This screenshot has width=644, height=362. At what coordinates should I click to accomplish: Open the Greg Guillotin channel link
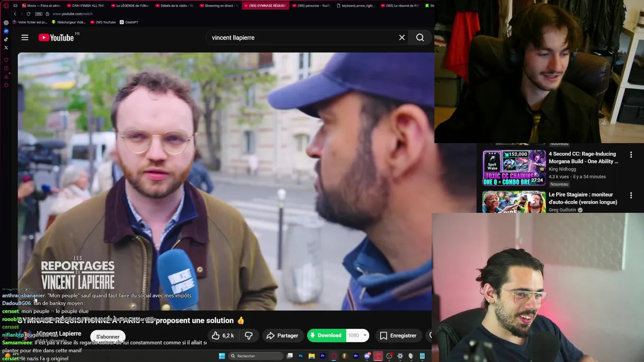[562, 210]
